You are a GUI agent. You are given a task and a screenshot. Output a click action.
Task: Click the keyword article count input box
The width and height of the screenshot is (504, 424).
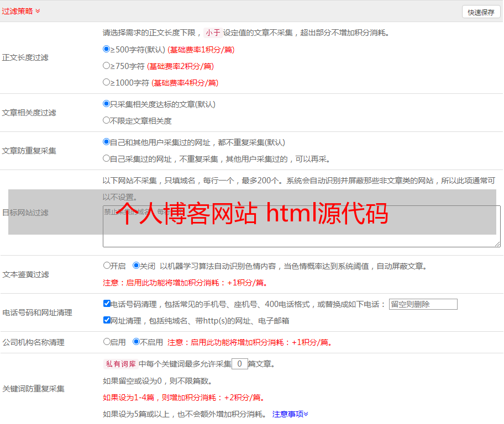coord(240,364)
